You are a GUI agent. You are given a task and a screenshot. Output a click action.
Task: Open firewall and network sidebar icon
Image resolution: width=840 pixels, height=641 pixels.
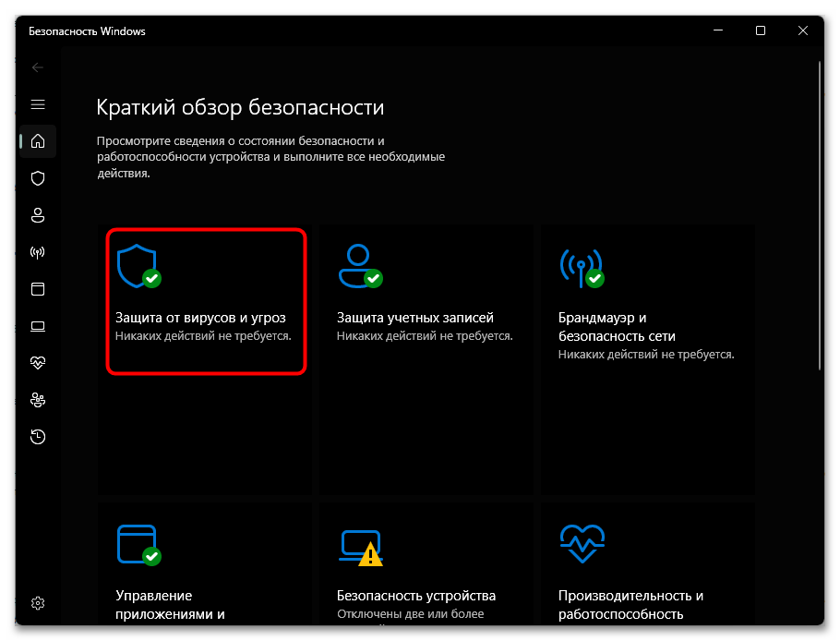(x=38, y=252)
